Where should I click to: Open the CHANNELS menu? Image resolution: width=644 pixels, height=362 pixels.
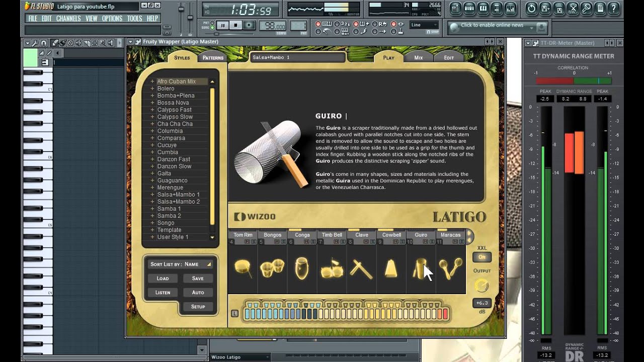[x=68, y=19]
